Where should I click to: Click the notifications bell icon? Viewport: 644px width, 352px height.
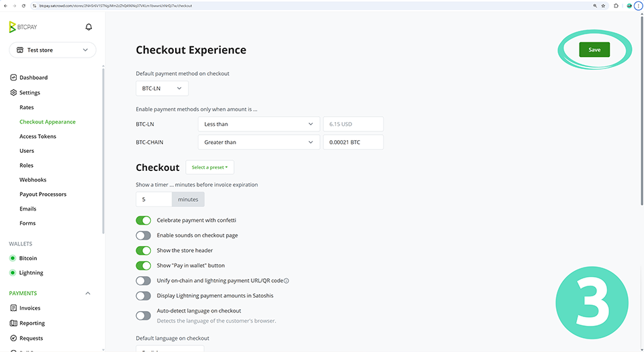coord(89,27)
